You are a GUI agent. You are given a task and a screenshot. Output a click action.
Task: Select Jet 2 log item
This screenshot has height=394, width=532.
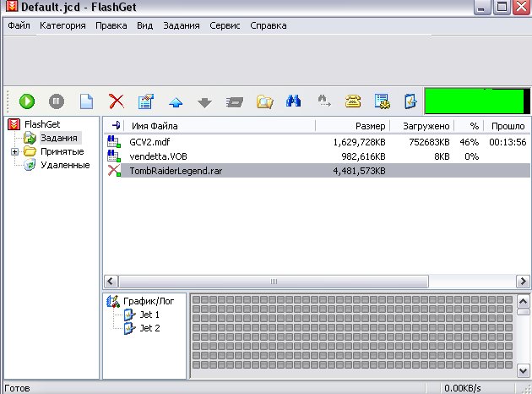(x=149, y=328)
